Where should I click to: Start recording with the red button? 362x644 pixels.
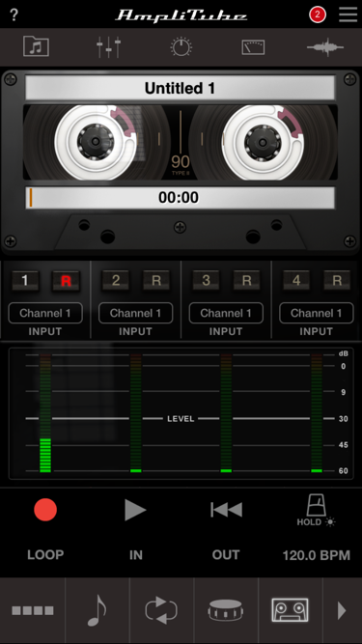tap(45, 510)
